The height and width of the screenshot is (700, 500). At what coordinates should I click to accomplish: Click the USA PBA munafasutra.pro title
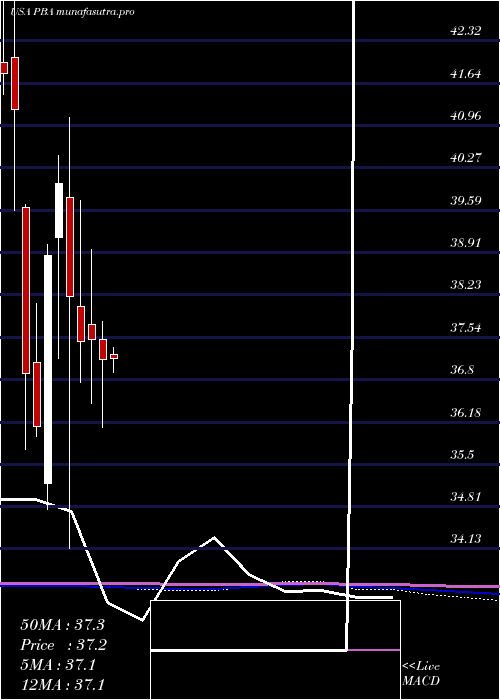(70, 12)
